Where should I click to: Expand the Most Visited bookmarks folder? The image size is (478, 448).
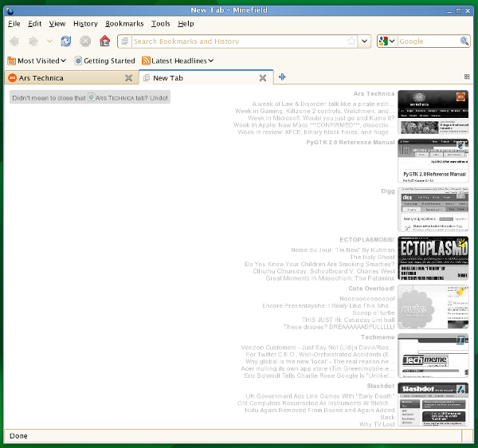click(37, 61)
